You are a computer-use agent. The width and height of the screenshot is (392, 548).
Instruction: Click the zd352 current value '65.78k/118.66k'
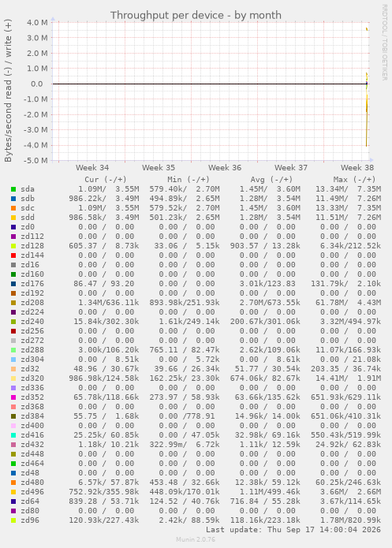[x=106, y=397]
